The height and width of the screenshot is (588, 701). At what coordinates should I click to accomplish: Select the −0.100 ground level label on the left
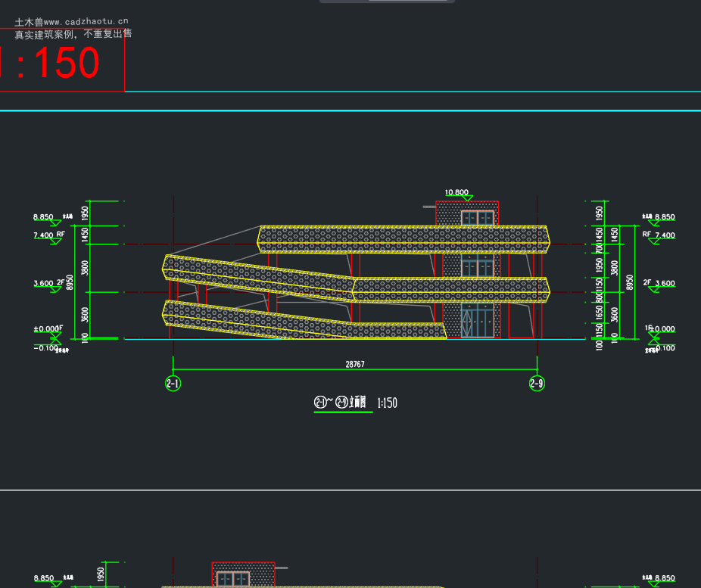45,347
